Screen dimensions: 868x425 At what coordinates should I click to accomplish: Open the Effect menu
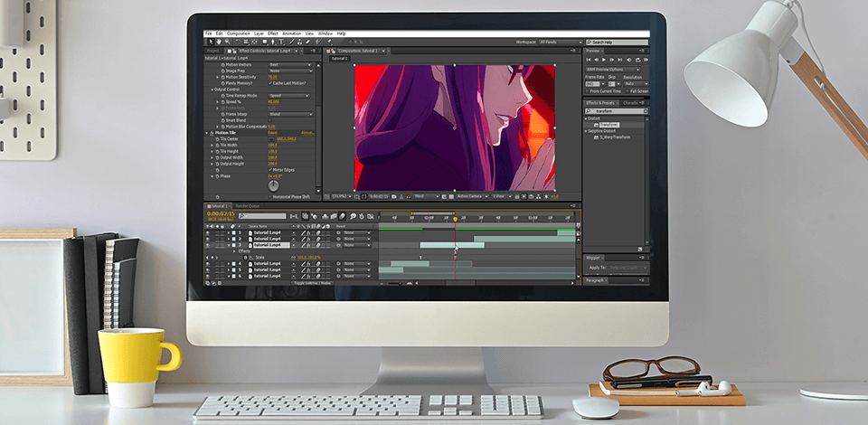click(273, 33)
